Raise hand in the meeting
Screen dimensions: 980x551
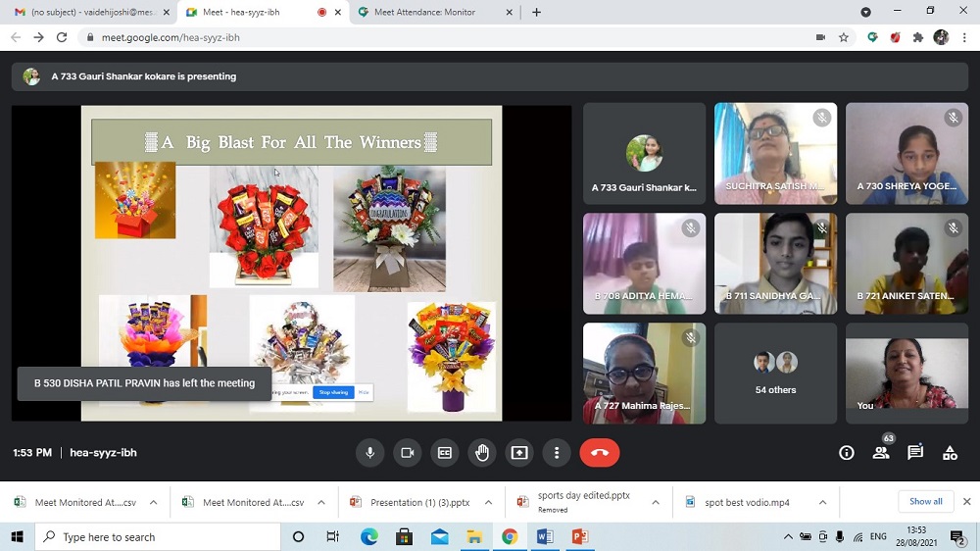pos(482,453)
